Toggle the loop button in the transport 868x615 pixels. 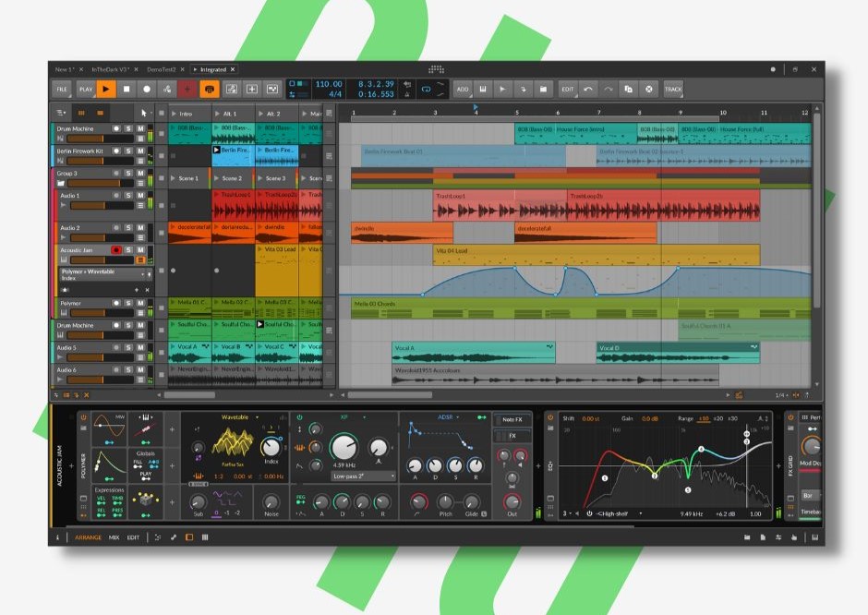427,90
